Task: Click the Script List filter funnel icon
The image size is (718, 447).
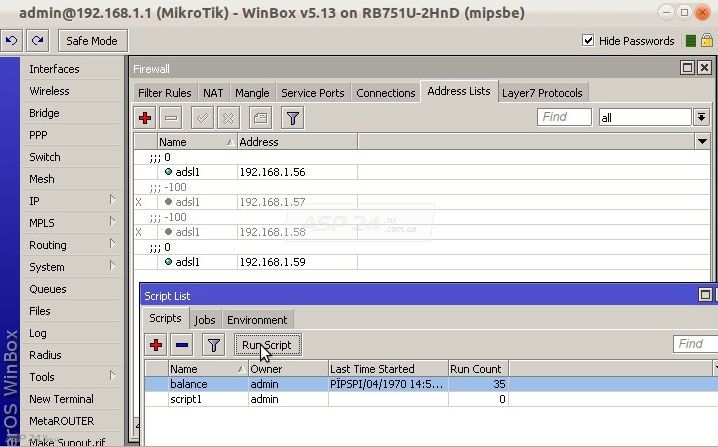Action: (x=214, y=345)
